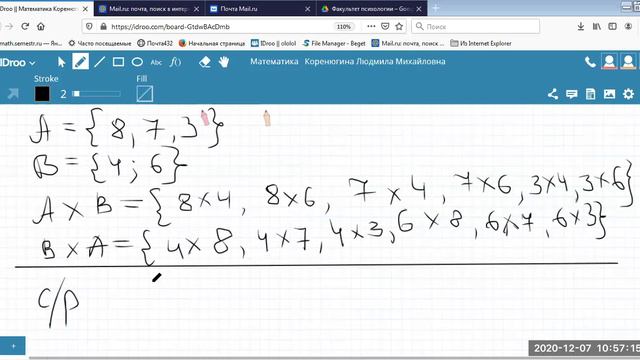Click the second participant avatar

(x=628, y=62)
